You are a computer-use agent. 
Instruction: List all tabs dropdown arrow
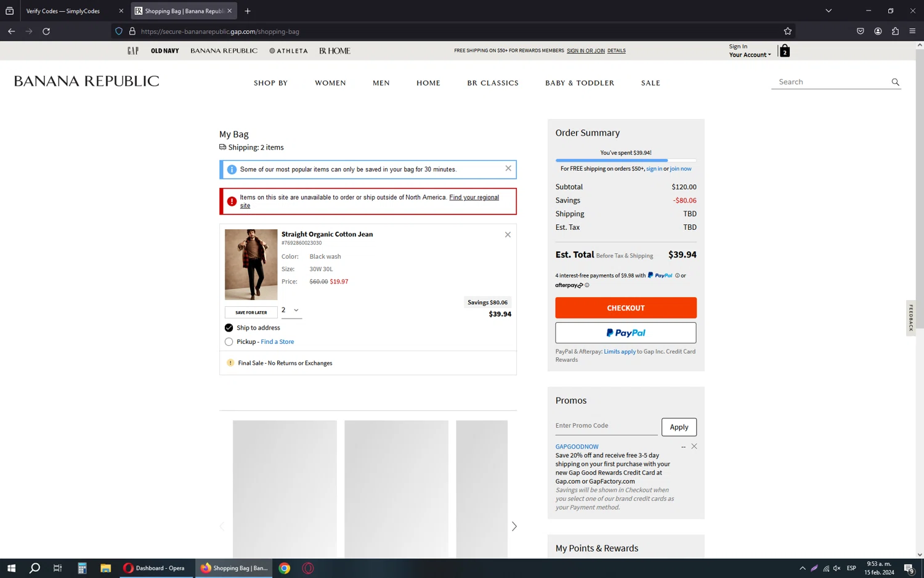pyautogui.click(x=829, y=11)
